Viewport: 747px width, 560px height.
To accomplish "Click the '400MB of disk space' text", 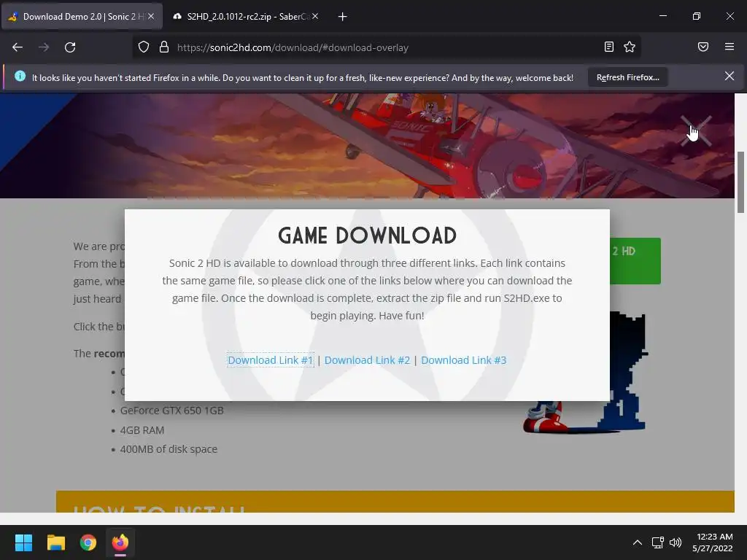I will point(169,449).
